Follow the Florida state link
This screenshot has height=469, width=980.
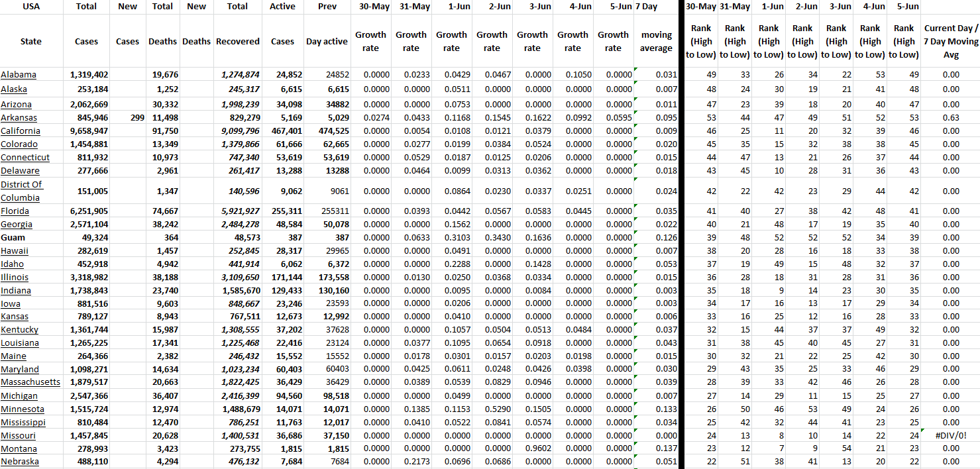point(15,211)
